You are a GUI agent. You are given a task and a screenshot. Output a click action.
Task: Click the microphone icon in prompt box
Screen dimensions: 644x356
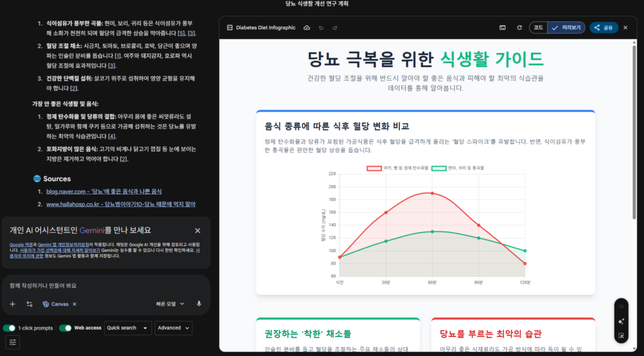point(199,304)
